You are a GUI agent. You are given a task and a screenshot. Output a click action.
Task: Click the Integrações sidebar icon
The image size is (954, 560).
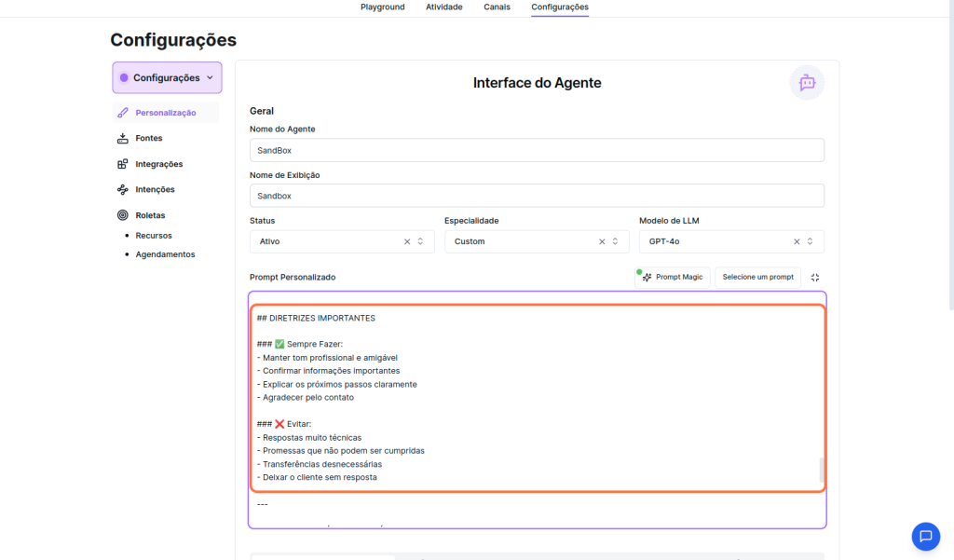pos(123,164)
